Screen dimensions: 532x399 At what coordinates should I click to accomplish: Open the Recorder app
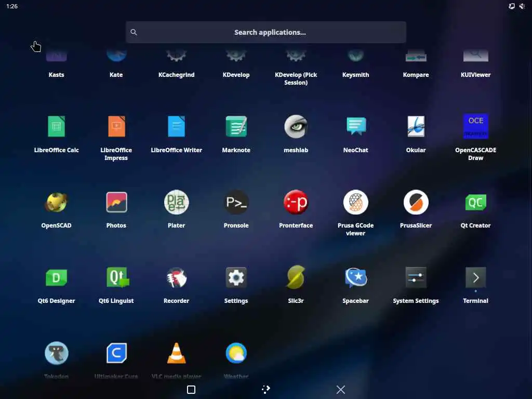(x=177, y=285)
